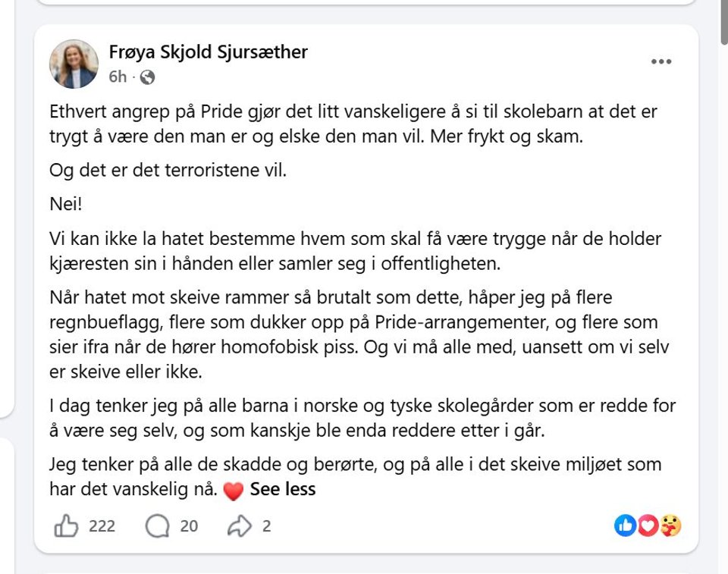Open comments via speech bubble icon

[158, 526]
